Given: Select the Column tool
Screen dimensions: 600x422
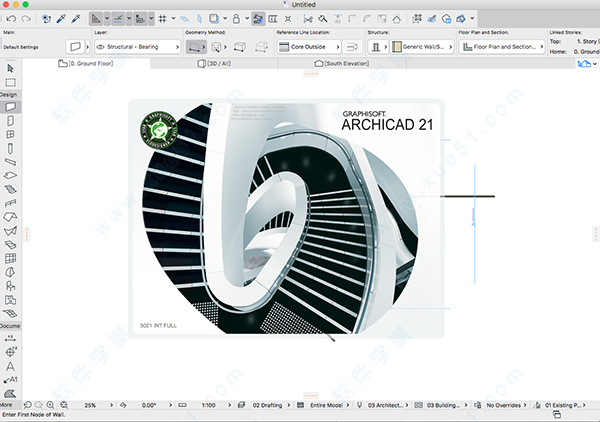Looking at the screenshot, I should [10, 148].
